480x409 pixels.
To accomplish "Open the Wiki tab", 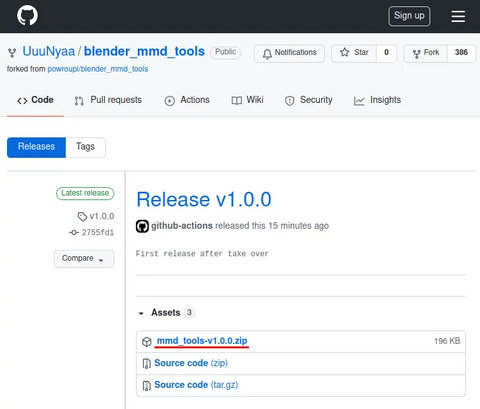I will [247, 100].
